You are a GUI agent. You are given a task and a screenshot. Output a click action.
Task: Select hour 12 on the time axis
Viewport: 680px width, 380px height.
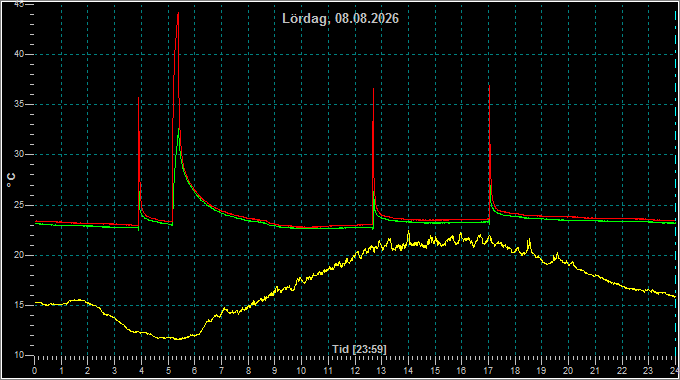click(355, 371)
